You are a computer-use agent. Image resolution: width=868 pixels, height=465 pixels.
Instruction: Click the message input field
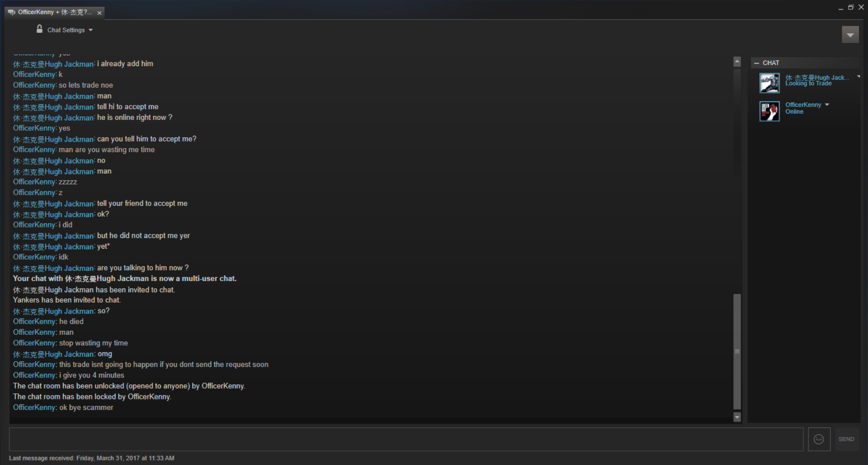point(406,439)
